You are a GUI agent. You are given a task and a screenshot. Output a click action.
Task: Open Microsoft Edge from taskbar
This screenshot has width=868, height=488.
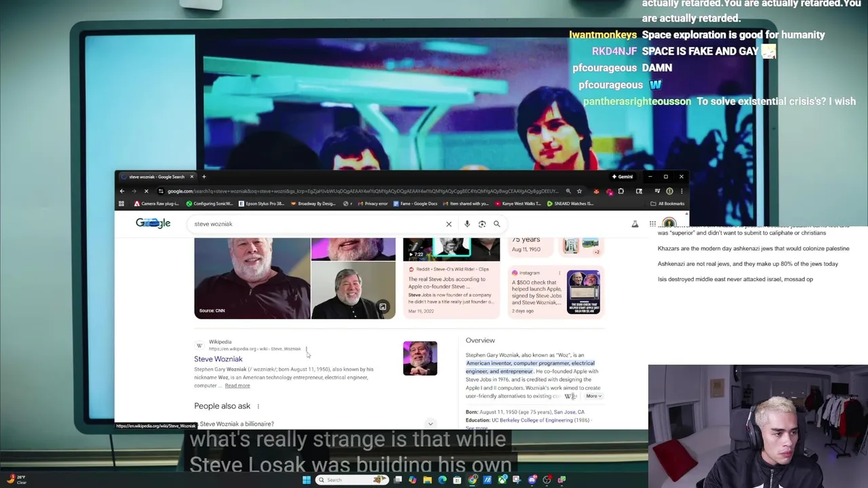click(442, 480)
